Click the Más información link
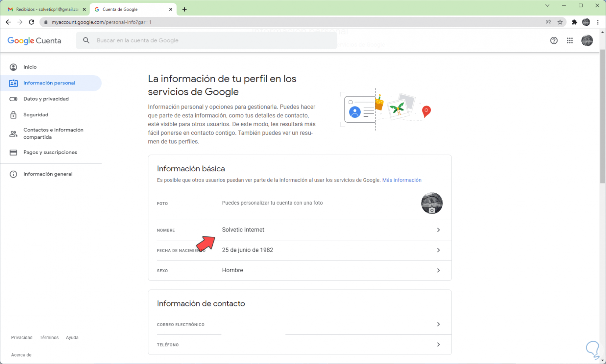Viewport: 606px width, 364px height. click(x=402, y=180)
